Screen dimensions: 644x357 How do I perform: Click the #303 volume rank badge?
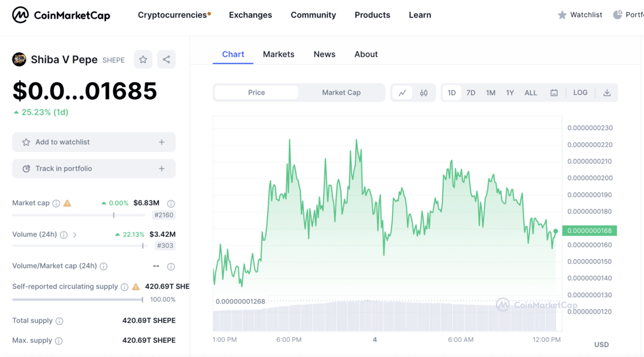point(165,246)
